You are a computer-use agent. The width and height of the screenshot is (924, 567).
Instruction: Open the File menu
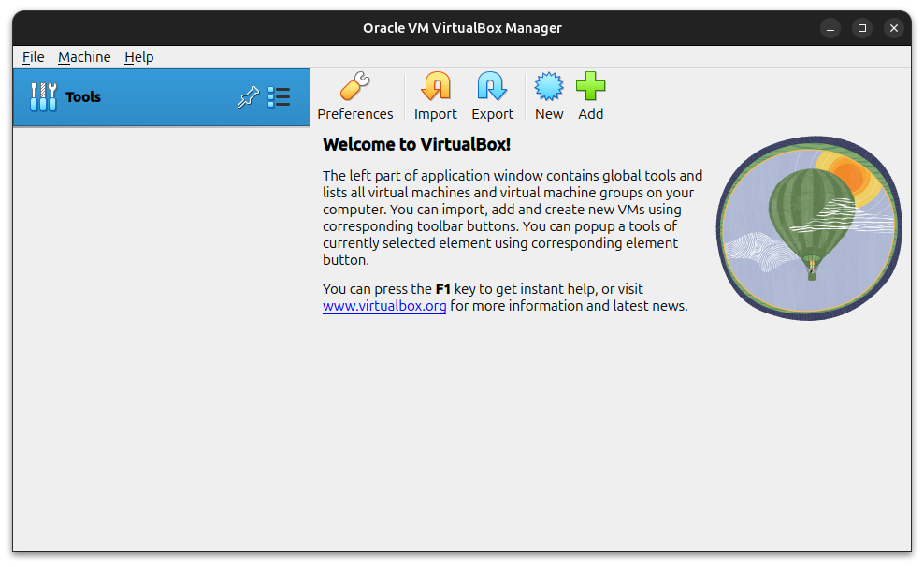33,57
